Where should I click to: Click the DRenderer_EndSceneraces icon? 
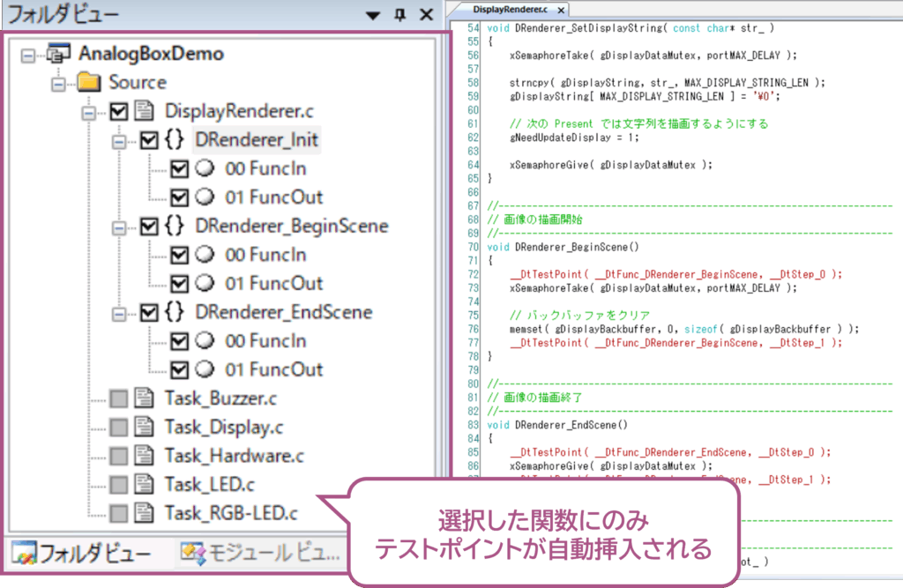click(x=175, y=312)
